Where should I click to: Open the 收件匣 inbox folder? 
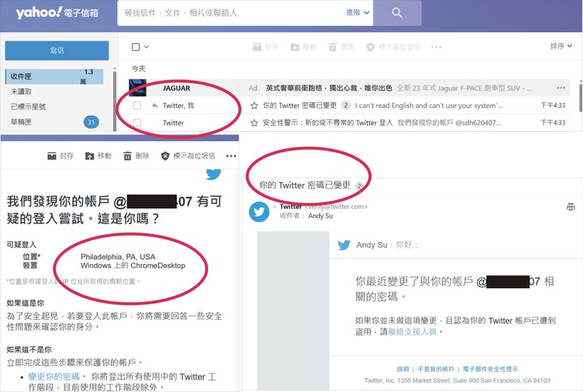54,76
